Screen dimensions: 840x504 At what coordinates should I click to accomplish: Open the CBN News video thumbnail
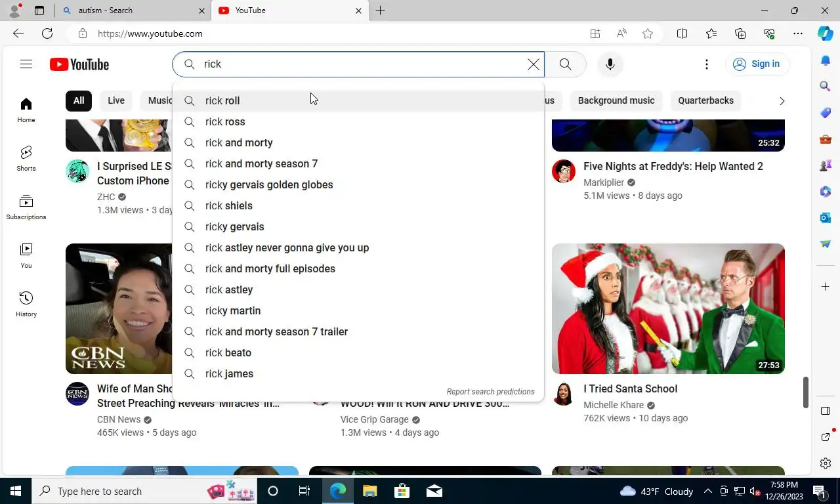tap(119, 308)
